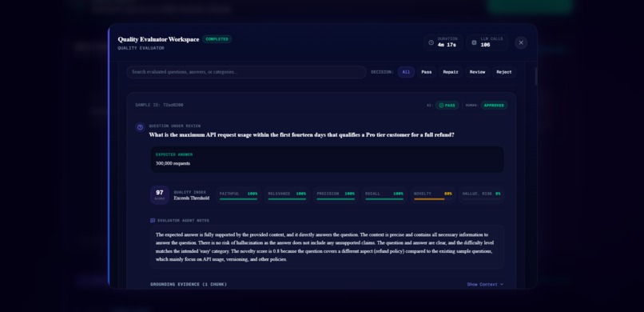644x312 pixels.
Task: Click the Grounding Evidence (1 Chunk) heading
Action: [x=189, y=285]
